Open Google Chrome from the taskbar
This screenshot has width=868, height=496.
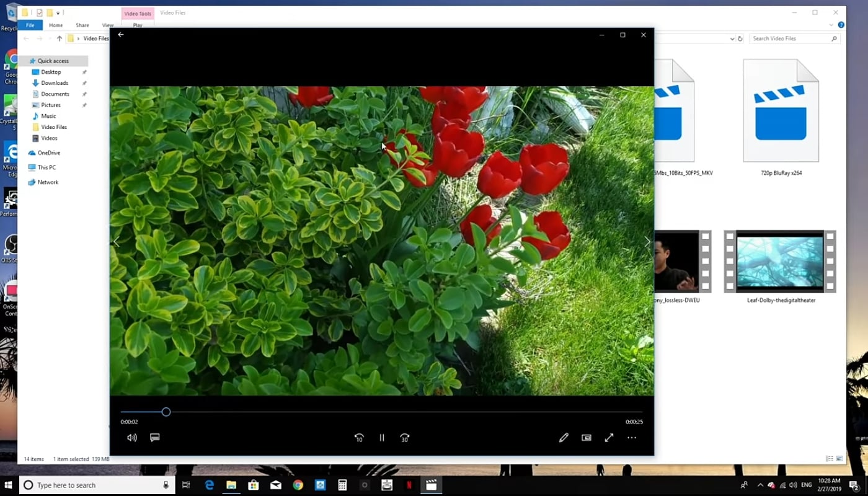[x=298, y=485]
